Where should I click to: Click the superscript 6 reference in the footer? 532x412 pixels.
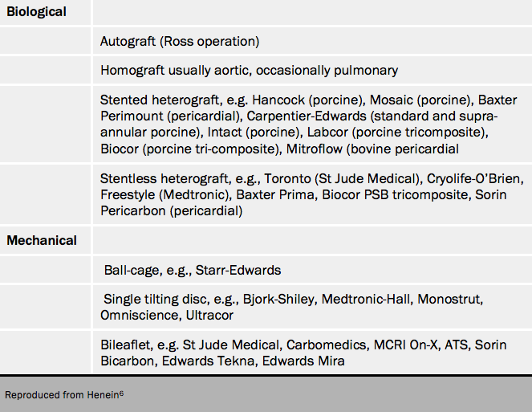point(121,392)
